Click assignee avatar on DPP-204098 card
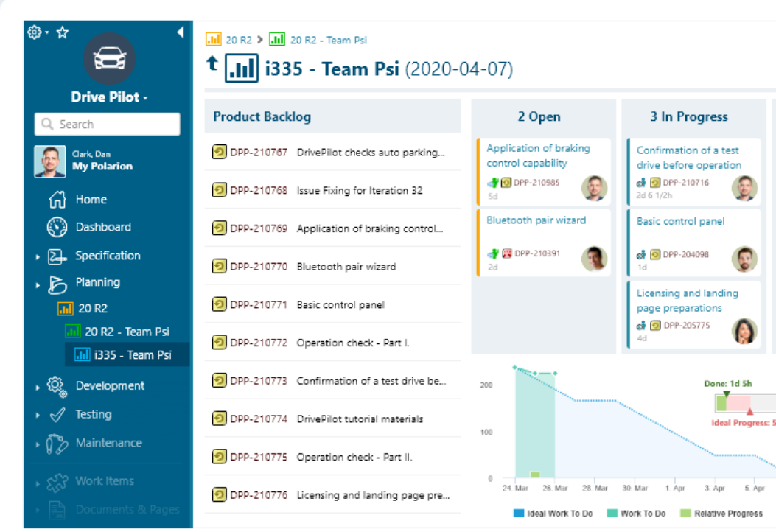This screenshot has width=776, height=532. (744, 259)
